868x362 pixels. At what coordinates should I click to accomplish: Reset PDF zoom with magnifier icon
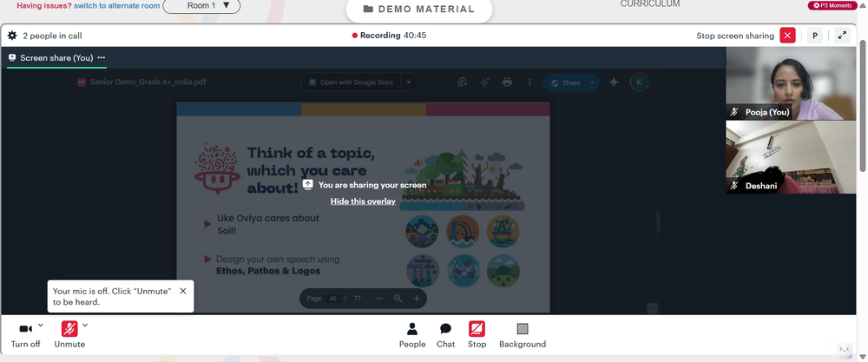coord(398,299)
